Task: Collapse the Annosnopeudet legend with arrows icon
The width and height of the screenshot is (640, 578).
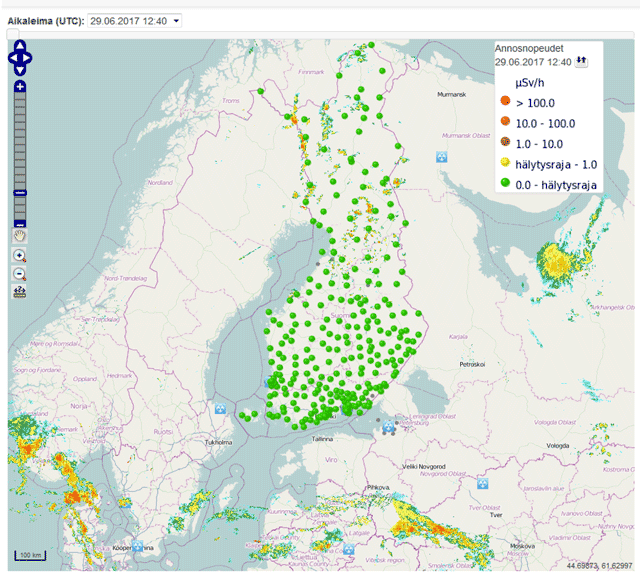Action: [x=581, y=62]
